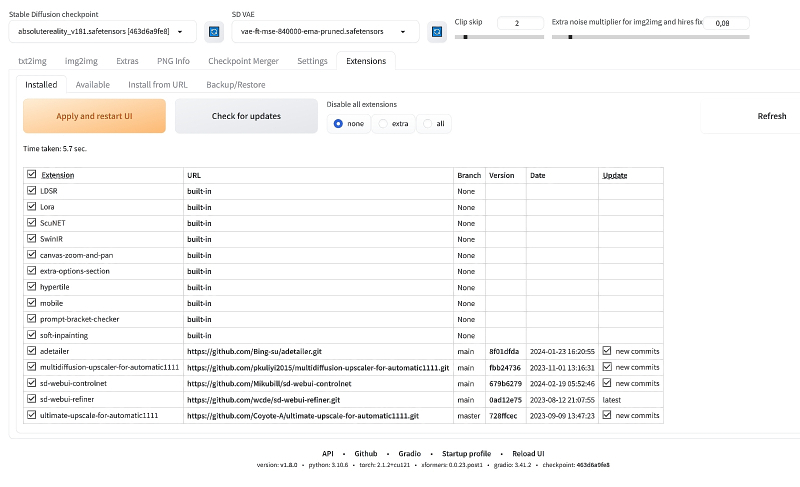Uncheck the sd-webui-controlnet update checkbox
The height and width of the screenshot is (487, 800).
607,383
